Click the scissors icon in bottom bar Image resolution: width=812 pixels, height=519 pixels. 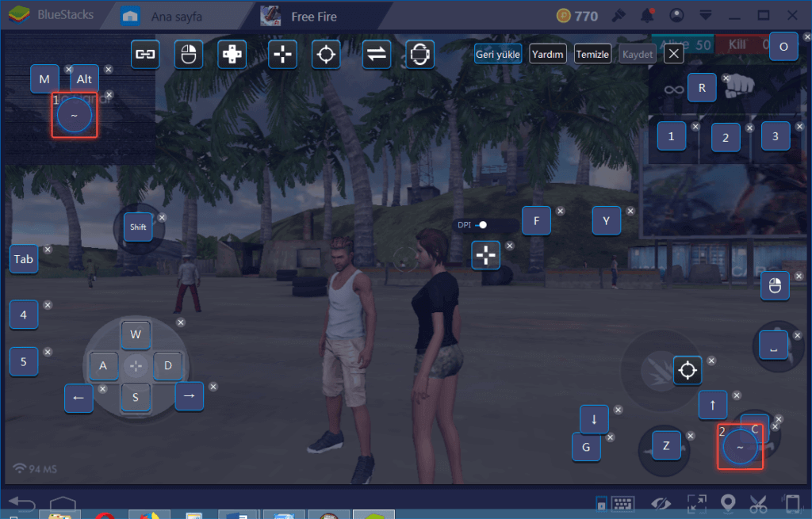(758, 503)
